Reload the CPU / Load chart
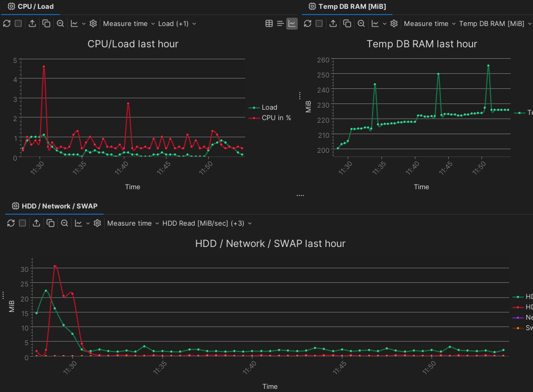The width and height of the screenshot is (533, 392). tap(7, 23)
